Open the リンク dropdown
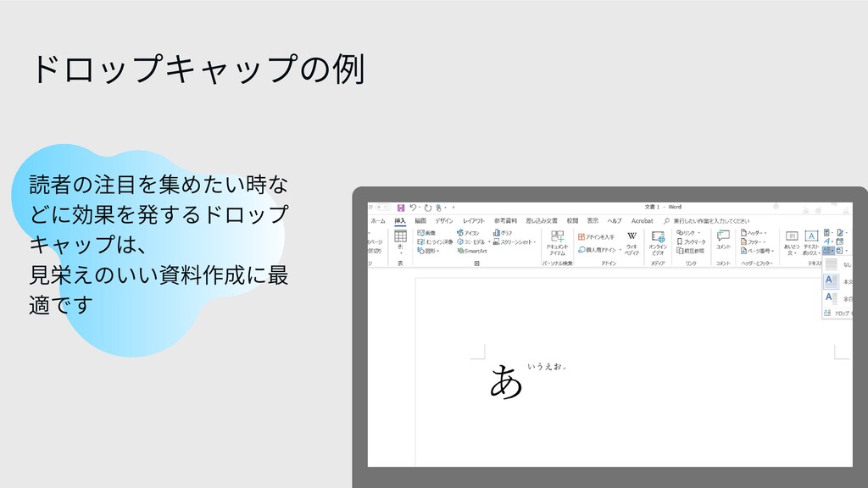This screenshot has width=868, height=488. [688, 233]
